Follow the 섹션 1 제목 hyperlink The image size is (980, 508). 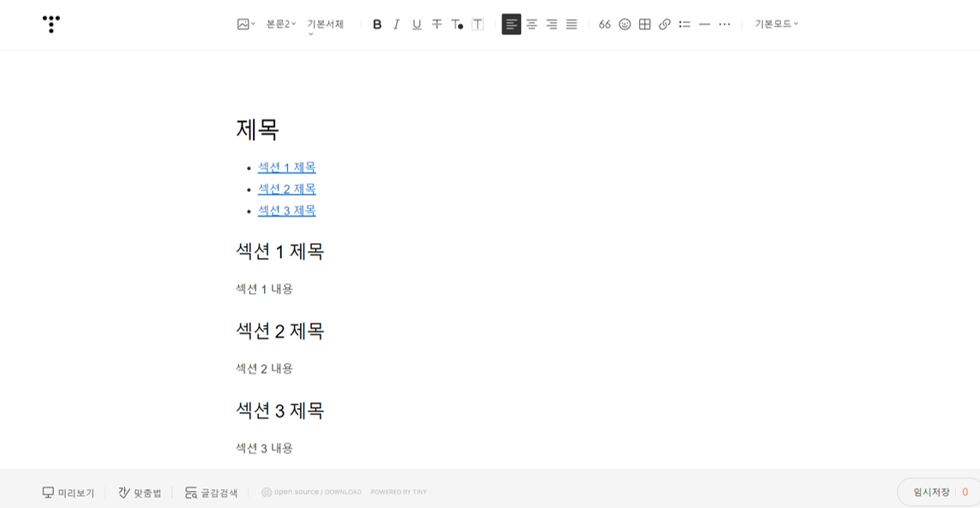tap(285, 166)
